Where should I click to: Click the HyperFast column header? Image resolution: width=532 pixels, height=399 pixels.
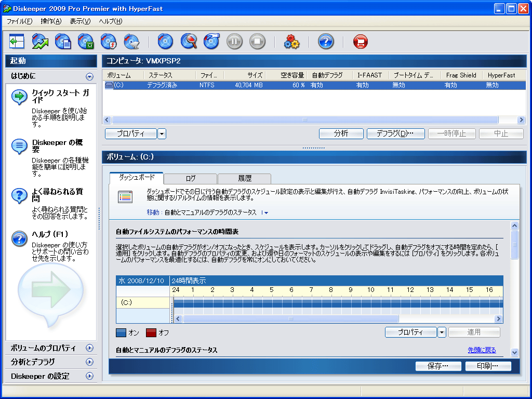(504, 75)
